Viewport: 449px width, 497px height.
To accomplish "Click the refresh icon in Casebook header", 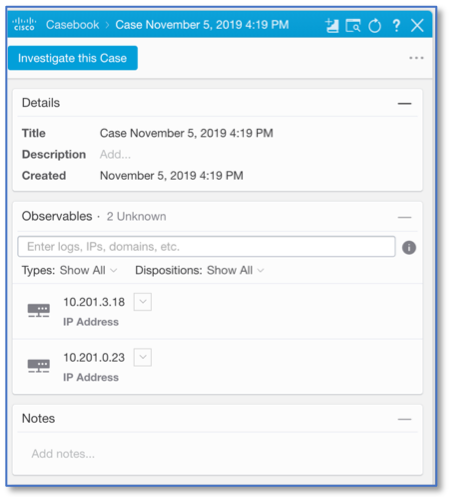I will coord(375,26).
